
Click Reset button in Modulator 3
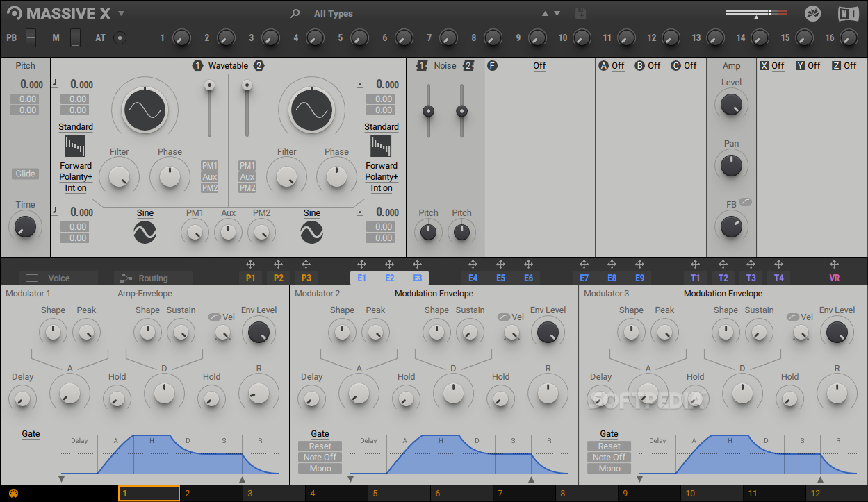pos(609,446)
